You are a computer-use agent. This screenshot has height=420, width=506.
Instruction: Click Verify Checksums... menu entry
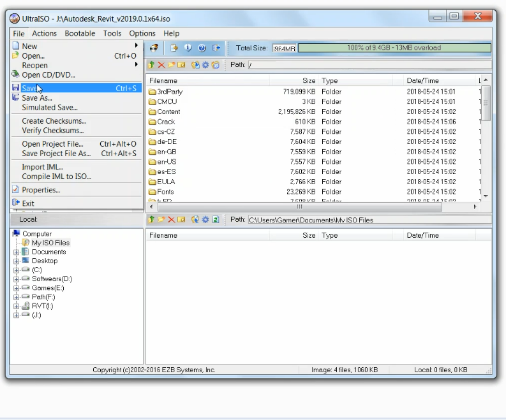(77, 131)
